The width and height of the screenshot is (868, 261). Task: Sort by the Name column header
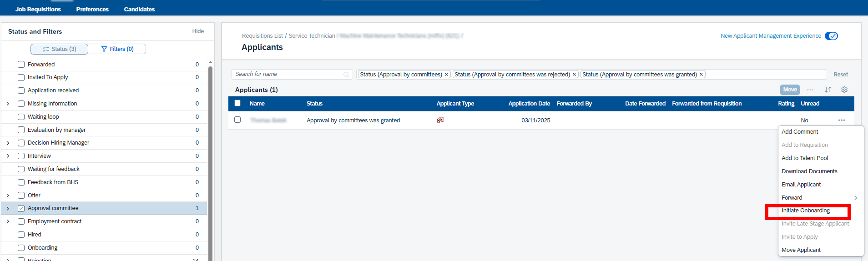click(257, 104)
